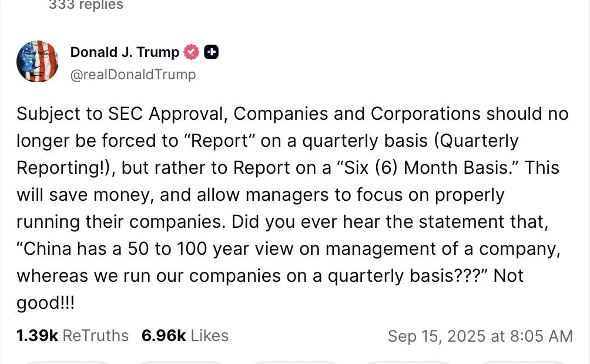The height and width of the screenshot is (364, 590).
Task: Click the partially visible pill button under ReTruths count
Action: [67, 362]
